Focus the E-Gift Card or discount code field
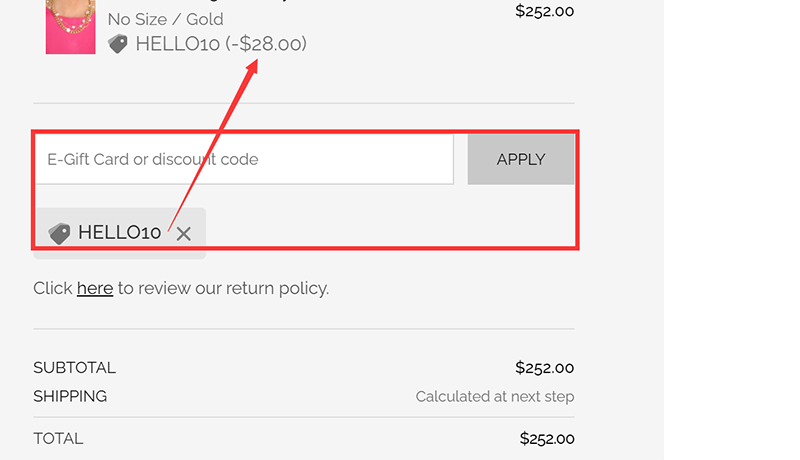 (x=244, y=159)
